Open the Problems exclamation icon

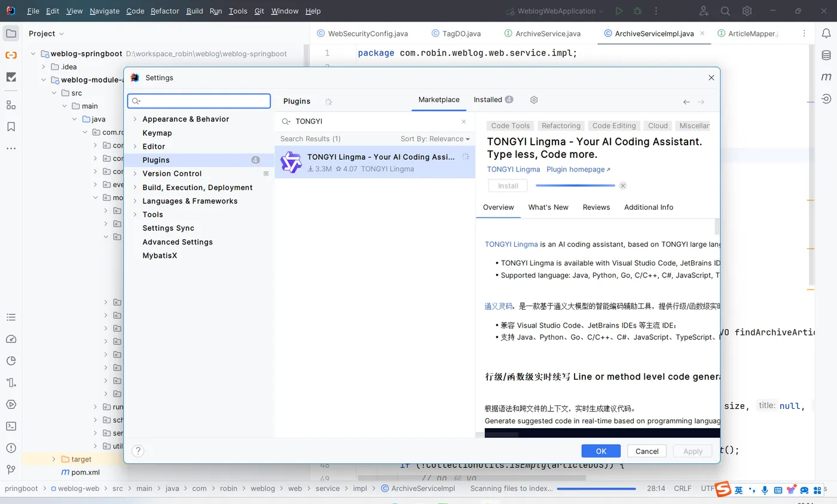(x=11, y=448)
